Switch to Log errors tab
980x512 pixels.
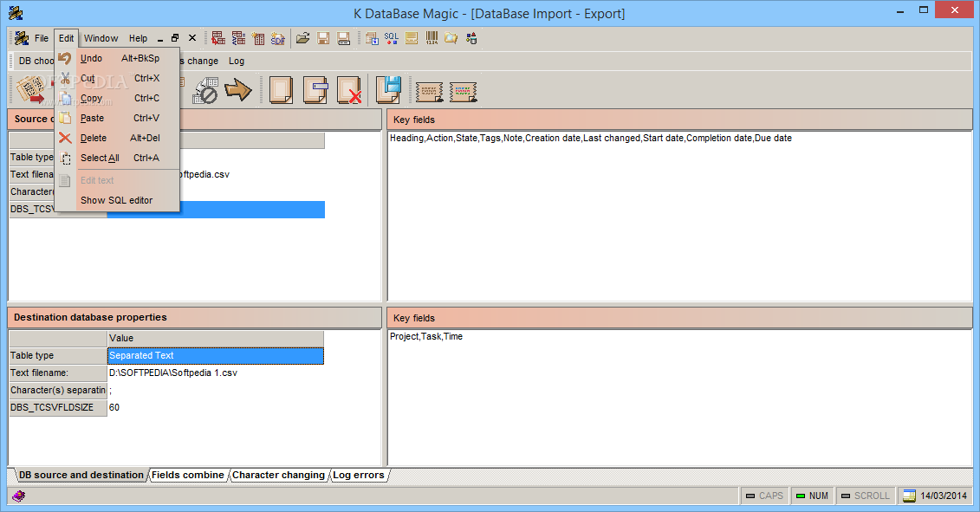(x=359, y=475)
